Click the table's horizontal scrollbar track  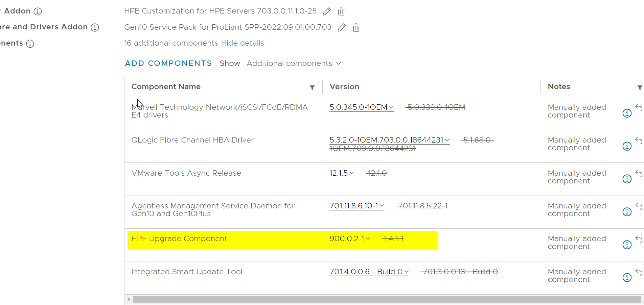387,300
